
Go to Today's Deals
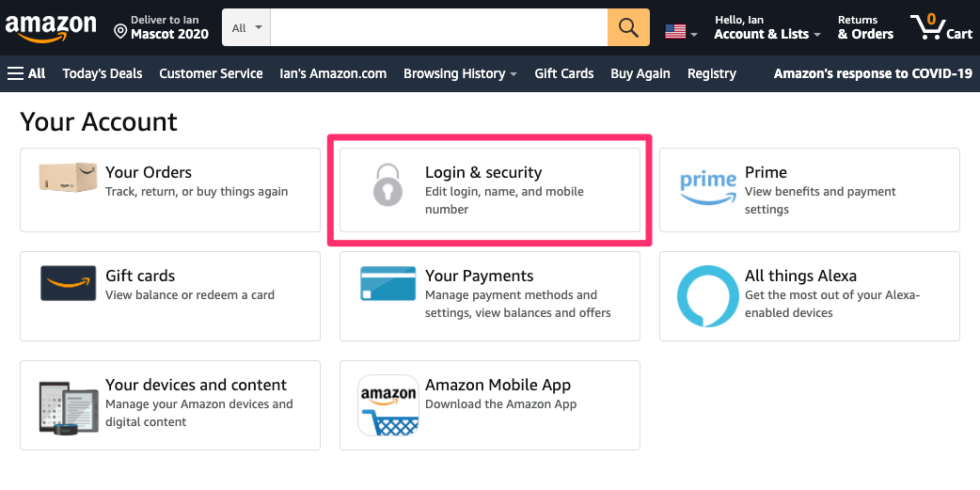click(103, 73)
